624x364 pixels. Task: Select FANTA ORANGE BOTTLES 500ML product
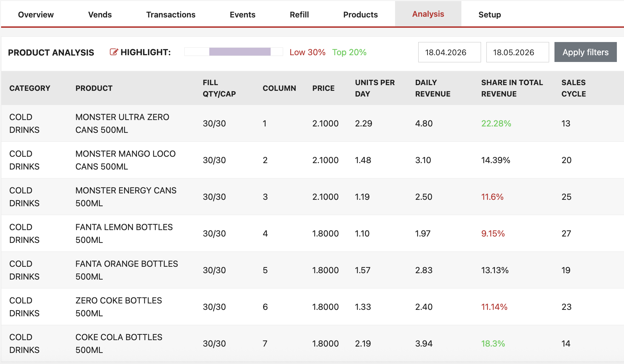[x=127, y=270]
